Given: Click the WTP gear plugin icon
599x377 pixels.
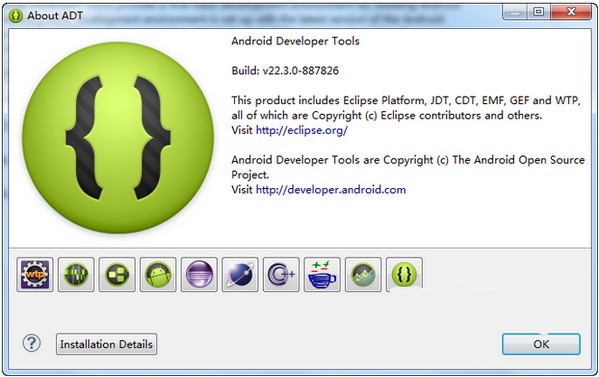Looking at the screenshot, I should pyautogui.click(x=35, y=275).
